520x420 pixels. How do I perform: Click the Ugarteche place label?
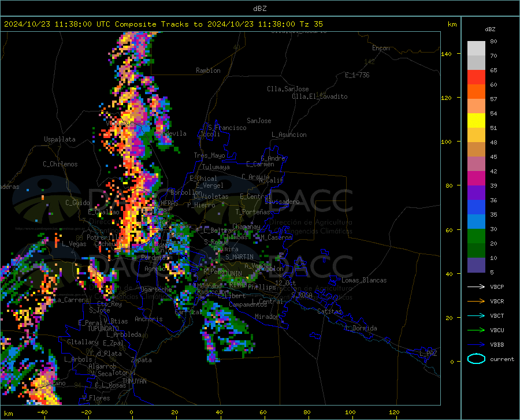click(x=156, y=289)
